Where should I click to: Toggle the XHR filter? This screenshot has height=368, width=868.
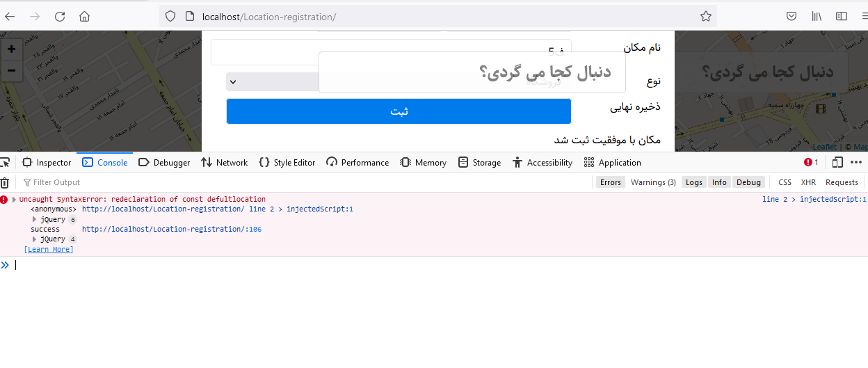click(x=808, y=182)
